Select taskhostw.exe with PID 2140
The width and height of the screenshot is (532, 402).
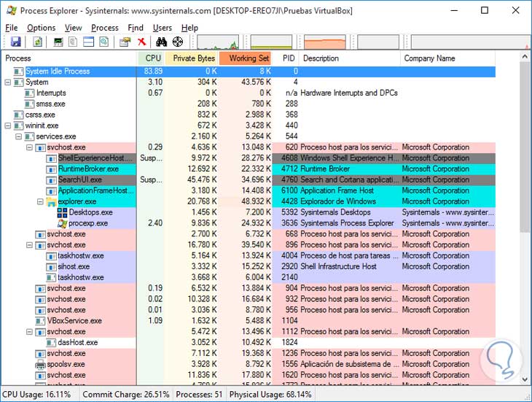pyautogui.click(x=249, y=278)
